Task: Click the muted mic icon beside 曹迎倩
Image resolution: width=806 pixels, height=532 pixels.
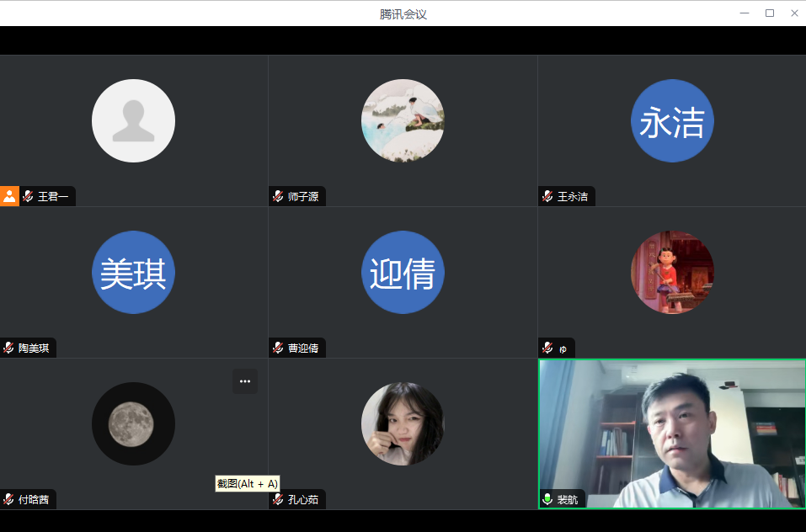Action: 278,348
